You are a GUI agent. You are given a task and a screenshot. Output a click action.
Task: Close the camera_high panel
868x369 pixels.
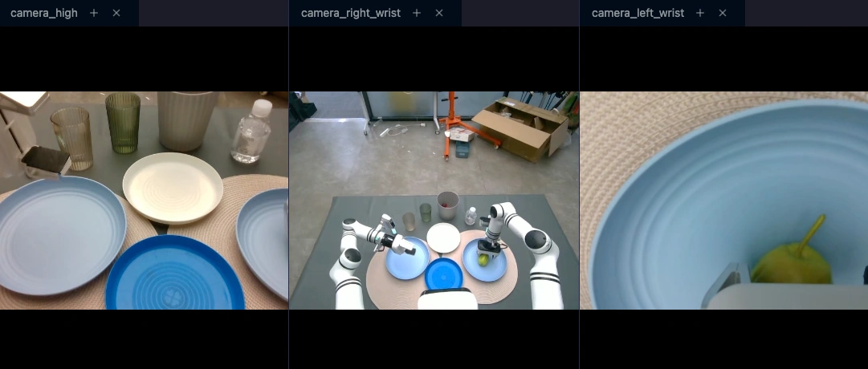click(116, 14)
